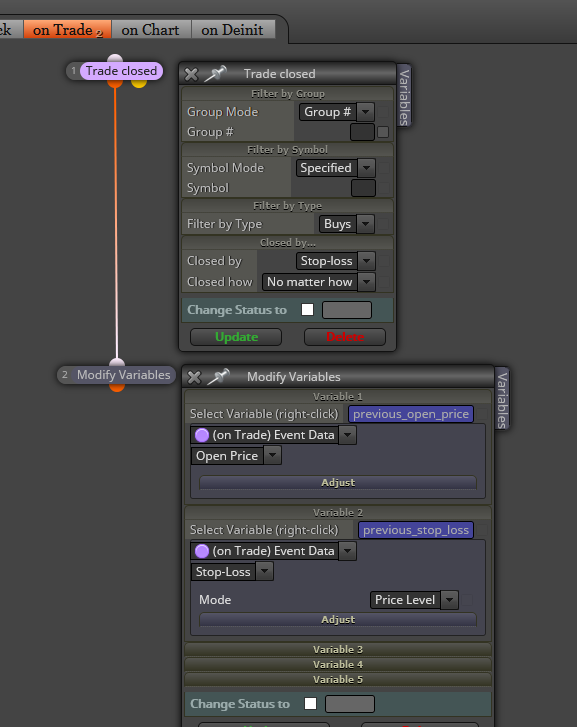Click the Update button in Trade closed
Viewport: 577px width, 727px height.
coord(236,337)
